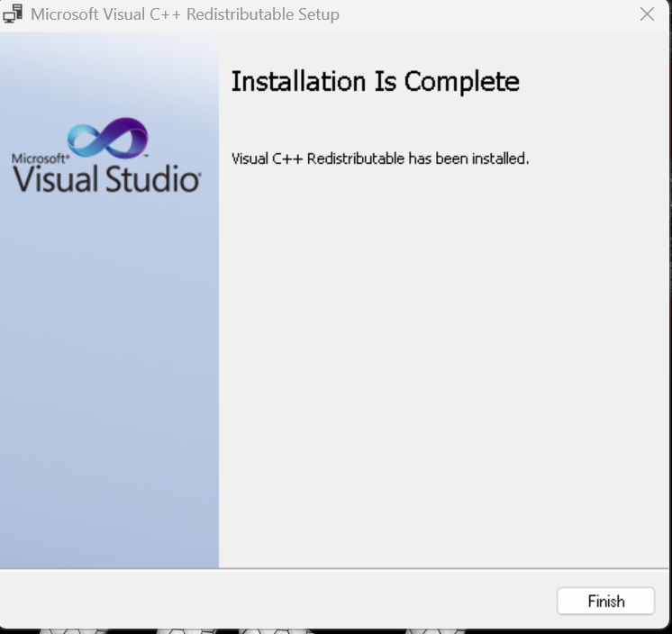Click the Visual Studio infinity logo
This screenshot has width=672, height=634.
pos(107,138)
